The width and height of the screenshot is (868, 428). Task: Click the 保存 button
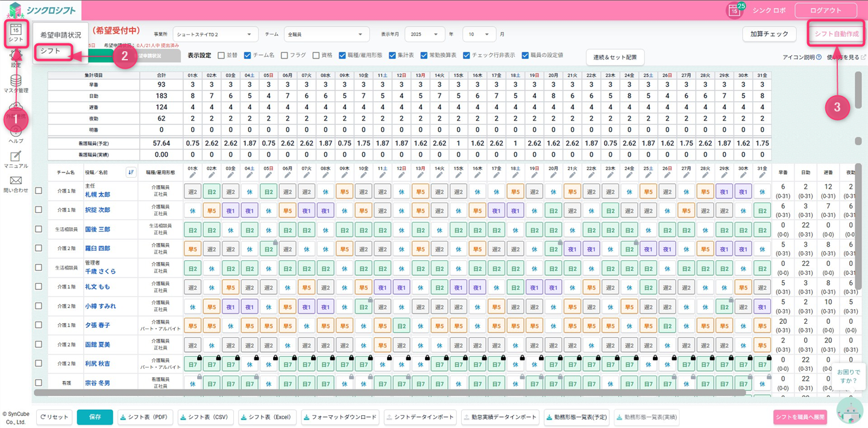95,417
